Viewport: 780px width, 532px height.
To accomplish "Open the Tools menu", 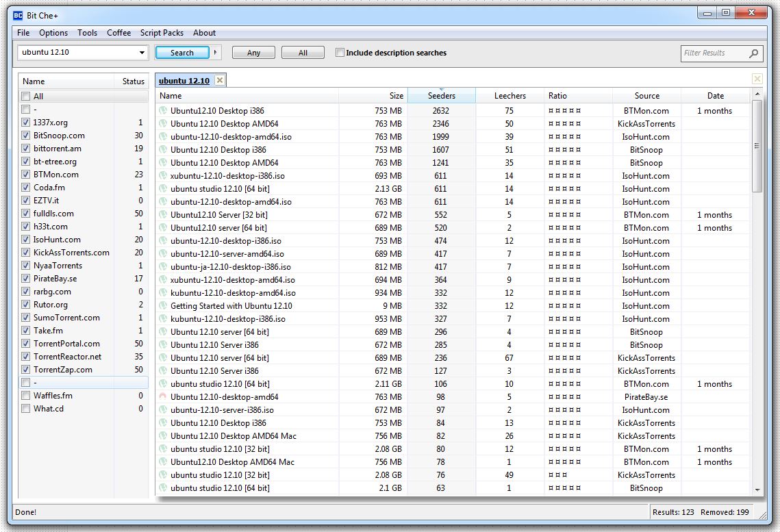I will (87, 33).
